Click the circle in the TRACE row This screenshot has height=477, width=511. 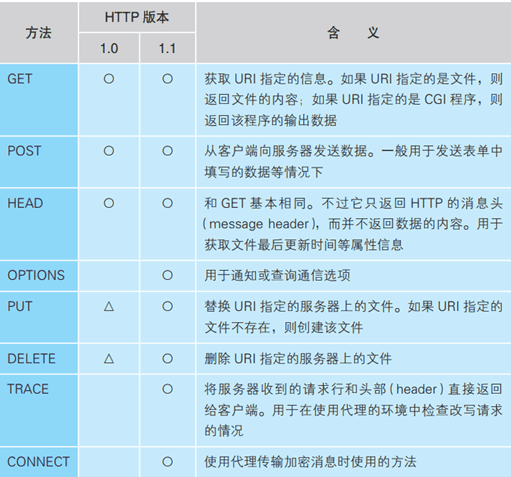tap(167, 389)
